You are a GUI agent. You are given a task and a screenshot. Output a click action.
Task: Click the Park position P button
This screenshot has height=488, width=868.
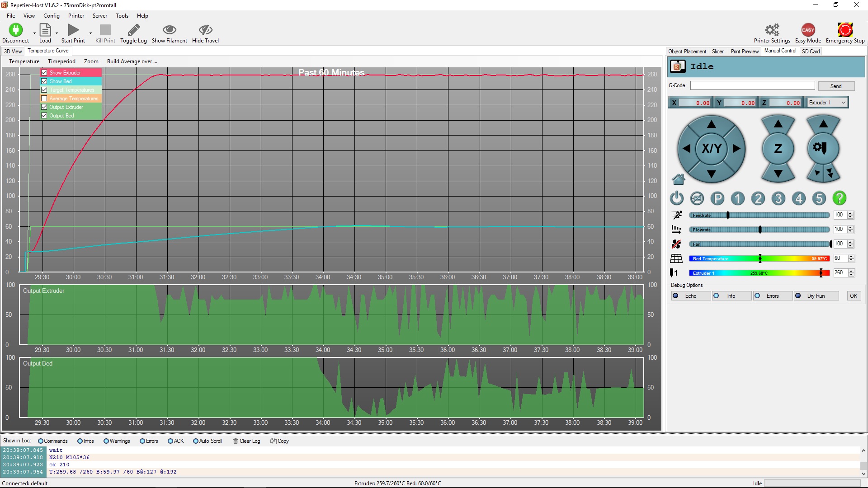coord(717,198)
